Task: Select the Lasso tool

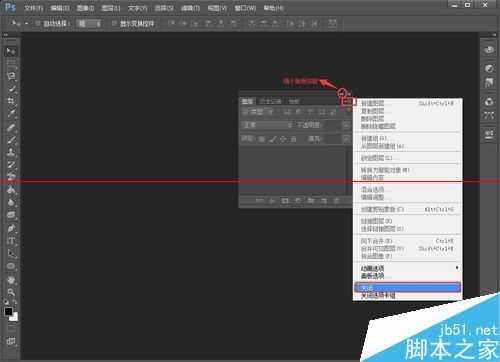Action: click(x=11, y=76)
